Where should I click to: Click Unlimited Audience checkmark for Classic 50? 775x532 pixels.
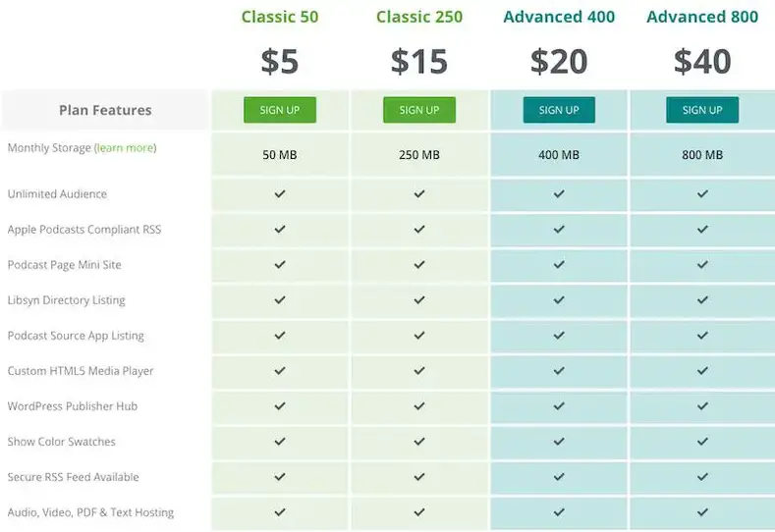[280, 193]
